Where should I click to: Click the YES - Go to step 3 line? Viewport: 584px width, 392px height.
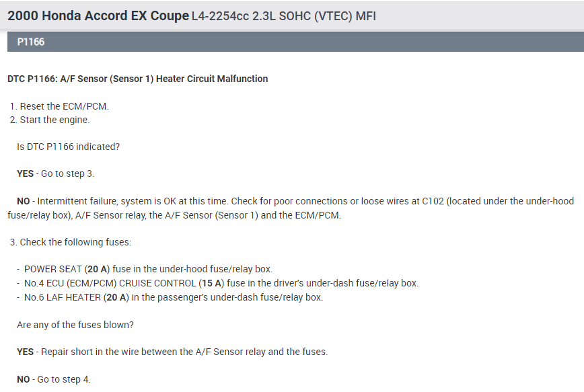pyautogui.click(x=55, y=173)
